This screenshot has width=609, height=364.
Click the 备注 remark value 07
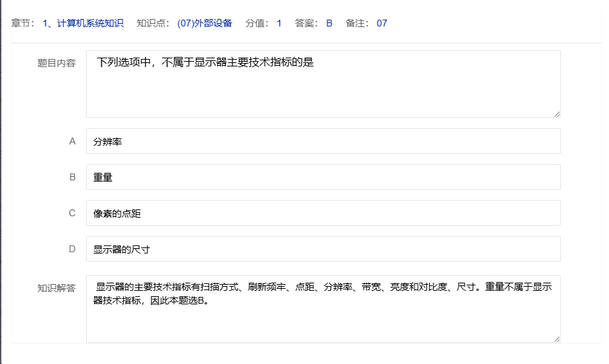382,23
